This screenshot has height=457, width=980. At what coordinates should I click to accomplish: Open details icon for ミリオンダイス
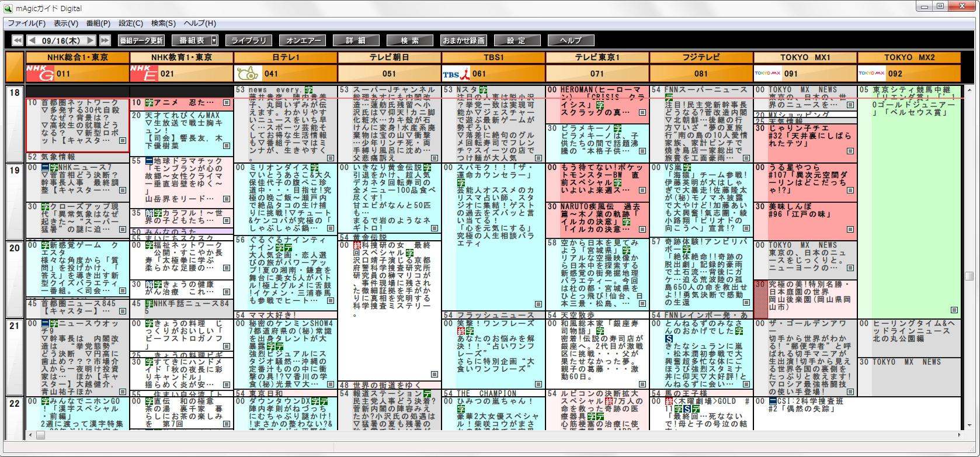tap(331, 230)
